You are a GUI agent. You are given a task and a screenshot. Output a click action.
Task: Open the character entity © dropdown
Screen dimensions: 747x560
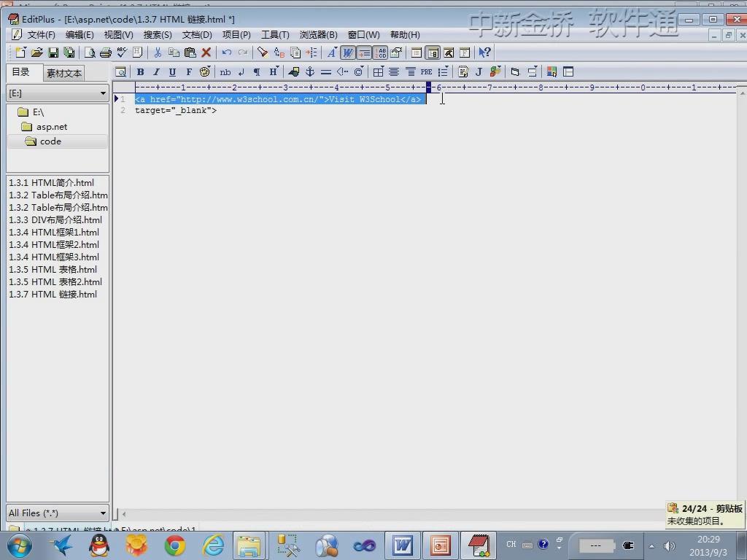point(359,72)
